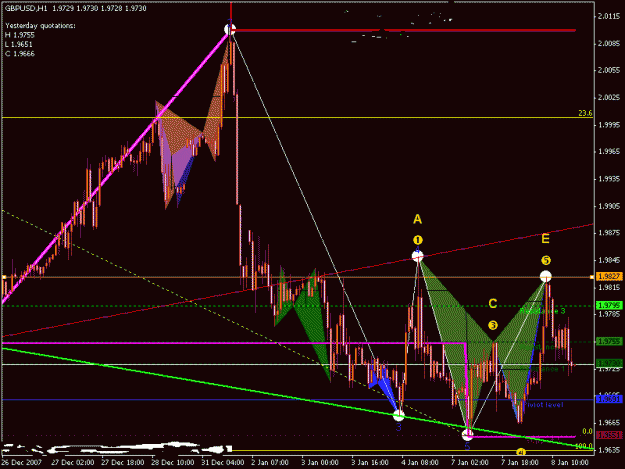
Task: Click the 'Resistance 3' level label
Action: 542,311
